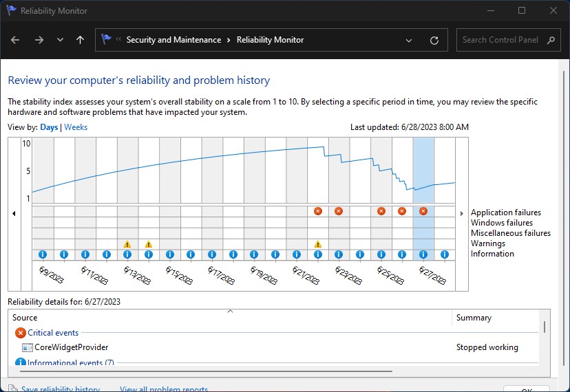Open the recent locations dropdown chevron
The image size is (570, 392).
click(60, 40)
